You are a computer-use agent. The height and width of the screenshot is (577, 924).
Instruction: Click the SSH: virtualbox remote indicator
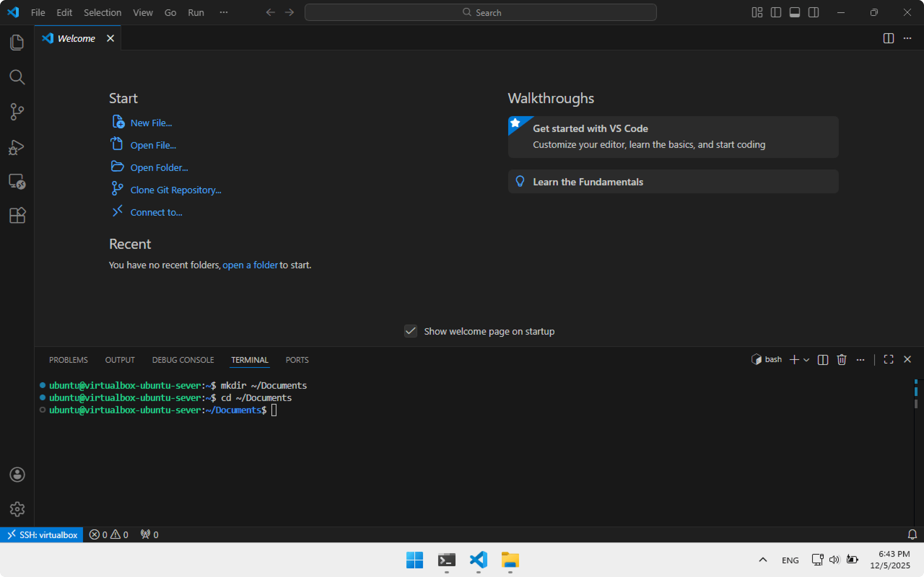[42, 535]
